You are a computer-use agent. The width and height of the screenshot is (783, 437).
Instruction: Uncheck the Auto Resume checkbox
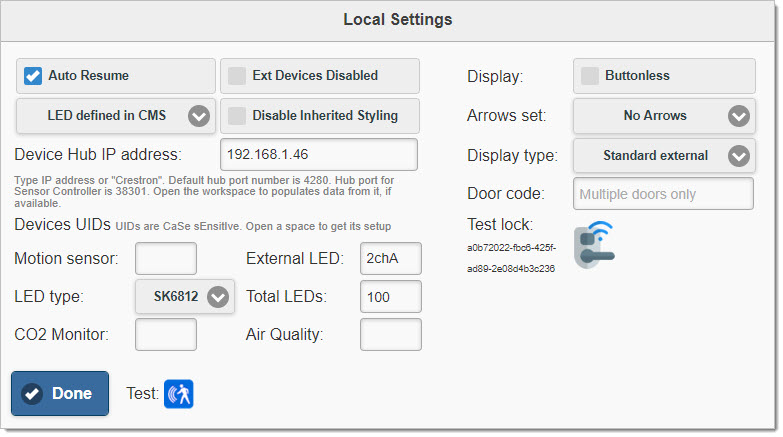point(34,76)
